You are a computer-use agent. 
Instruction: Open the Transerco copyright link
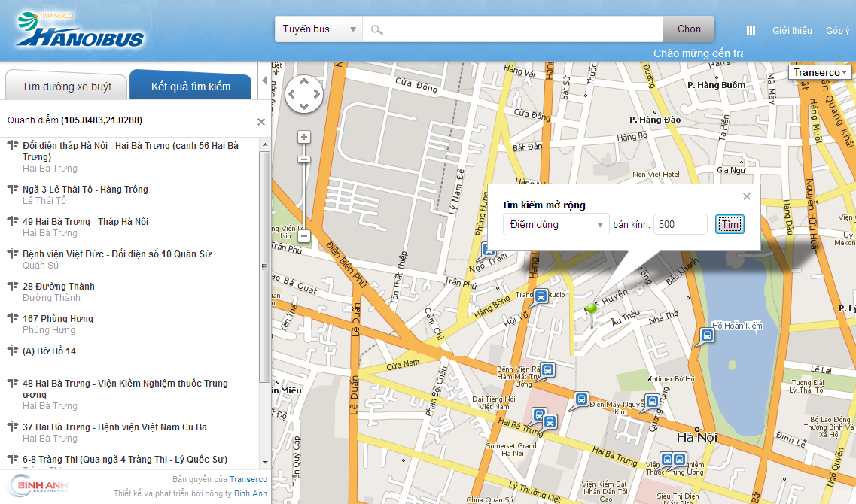[248, 479]
